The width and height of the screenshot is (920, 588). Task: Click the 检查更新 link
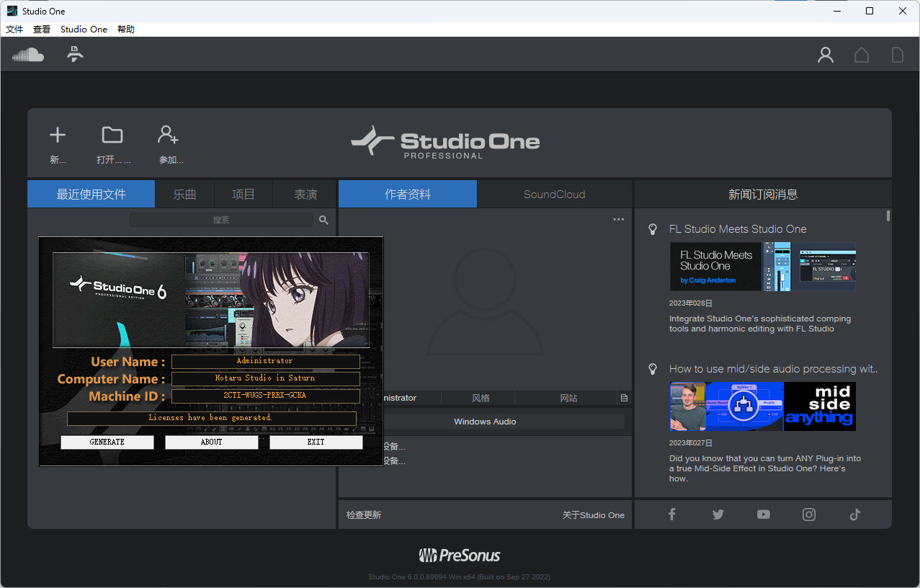(x=364, y=514)
